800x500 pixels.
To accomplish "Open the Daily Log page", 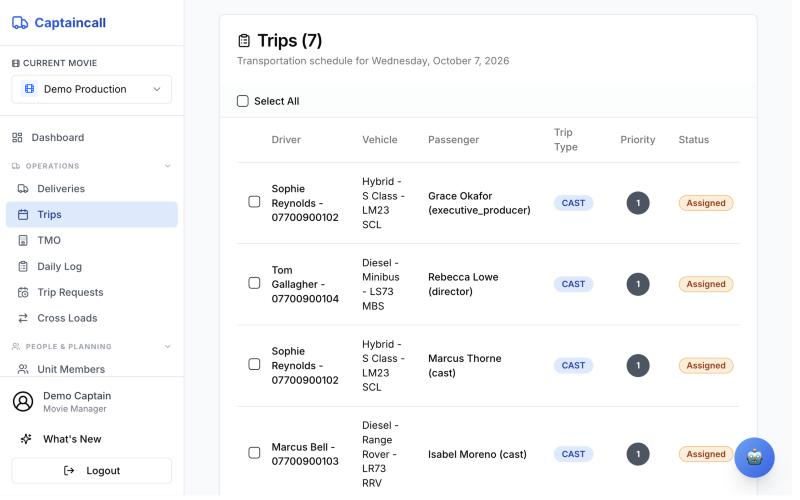I will [x=92, y=267].
